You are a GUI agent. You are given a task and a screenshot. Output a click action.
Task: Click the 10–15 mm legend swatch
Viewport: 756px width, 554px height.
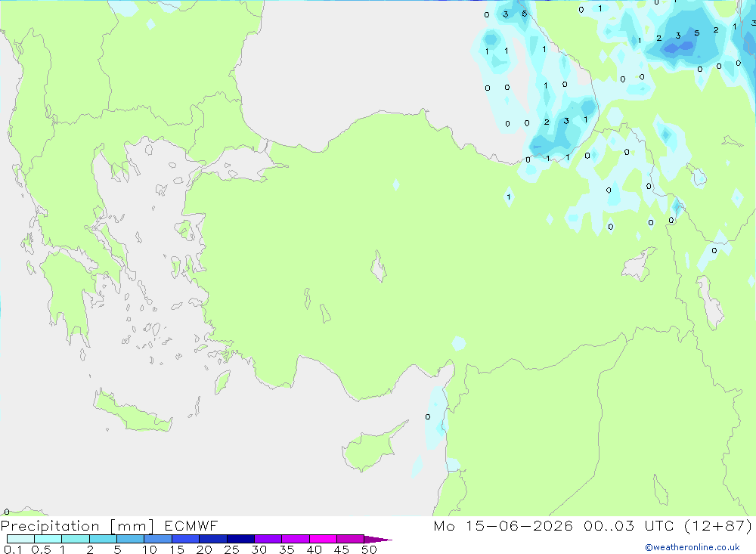158,539
